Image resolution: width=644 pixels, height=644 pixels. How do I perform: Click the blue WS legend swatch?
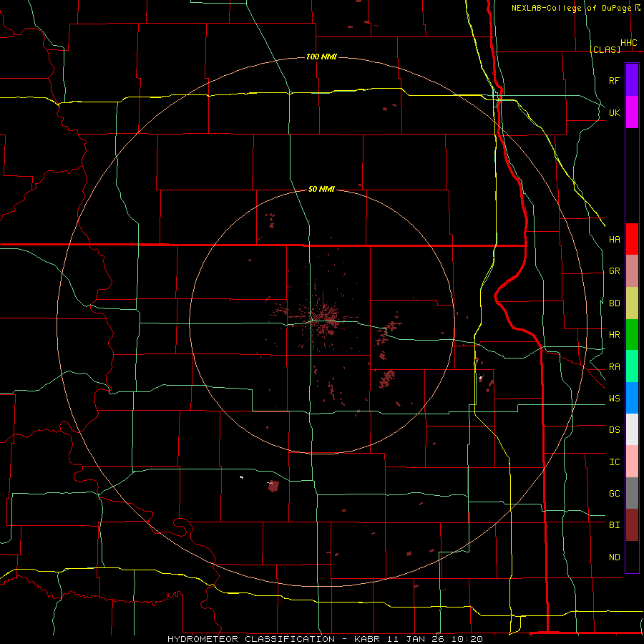(x=632, y=398)
